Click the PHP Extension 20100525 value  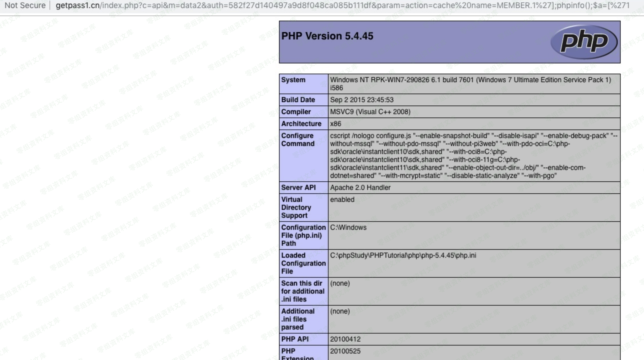(345, 351)
